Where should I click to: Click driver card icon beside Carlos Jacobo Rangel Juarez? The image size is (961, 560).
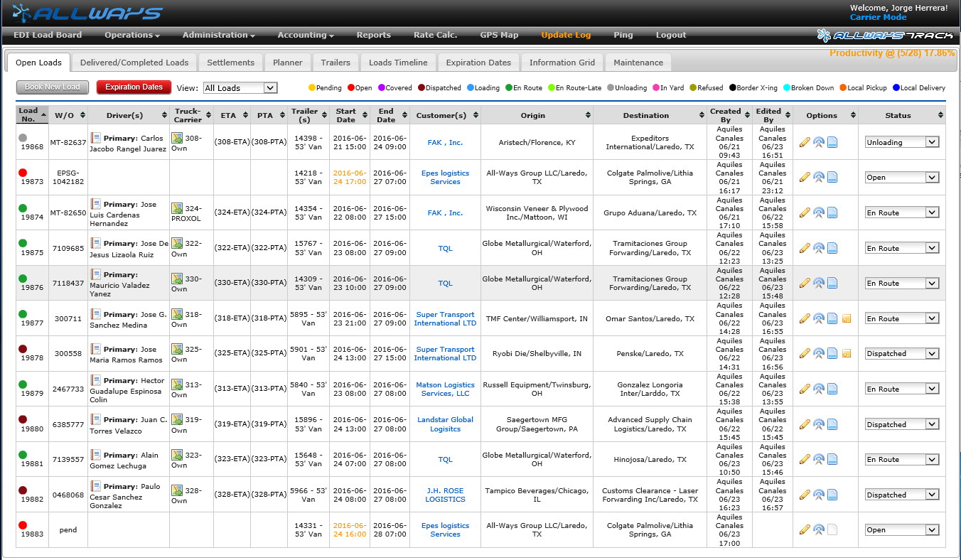click(95, 137)
